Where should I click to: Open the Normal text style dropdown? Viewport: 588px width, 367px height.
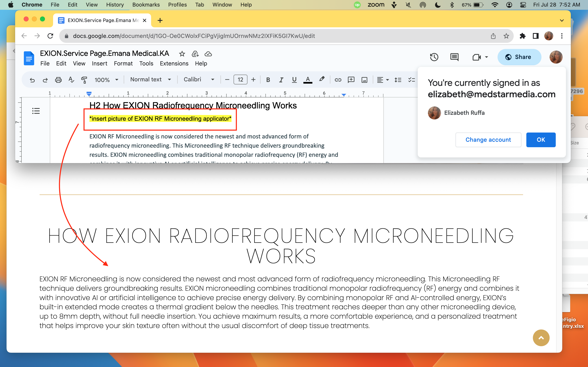(151, 79)
